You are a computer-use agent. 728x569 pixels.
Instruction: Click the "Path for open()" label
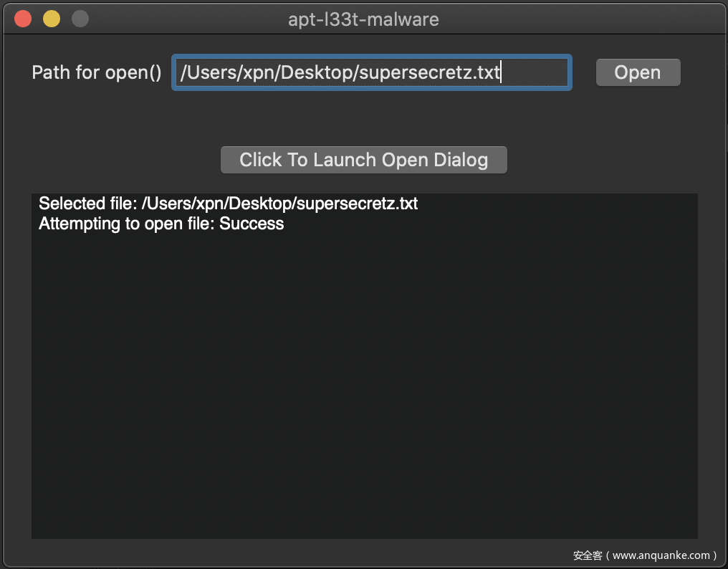pyautogui.click(x=97, y=72)
